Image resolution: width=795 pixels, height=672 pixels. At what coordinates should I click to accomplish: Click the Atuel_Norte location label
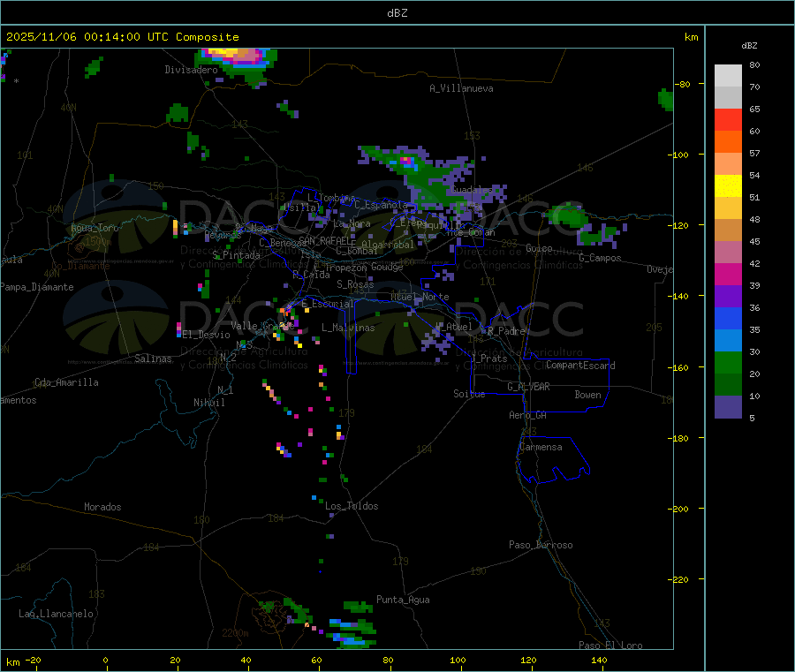[x=420, y=297]
